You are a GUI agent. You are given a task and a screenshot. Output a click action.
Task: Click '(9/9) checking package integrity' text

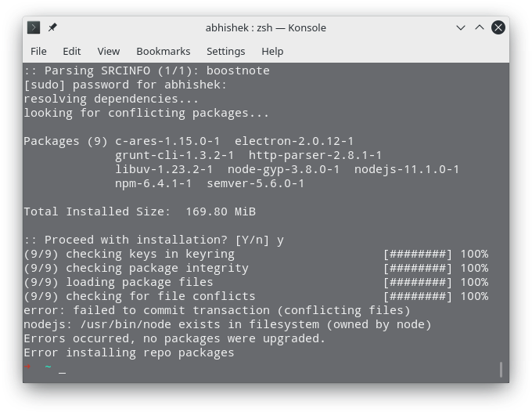(x=135, y=269)
